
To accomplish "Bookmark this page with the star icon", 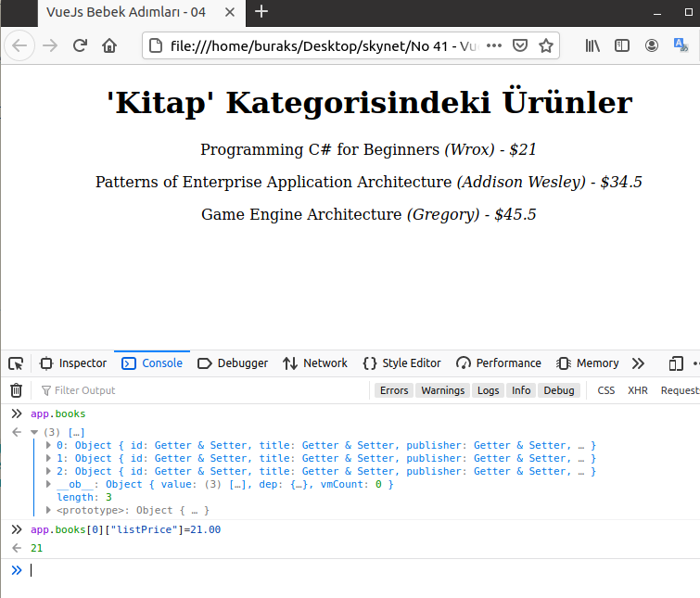I will [546, 45].
